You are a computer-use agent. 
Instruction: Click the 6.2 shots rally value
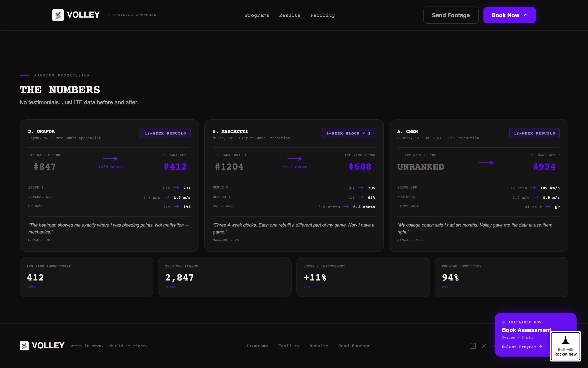click(x=364, y=207)
